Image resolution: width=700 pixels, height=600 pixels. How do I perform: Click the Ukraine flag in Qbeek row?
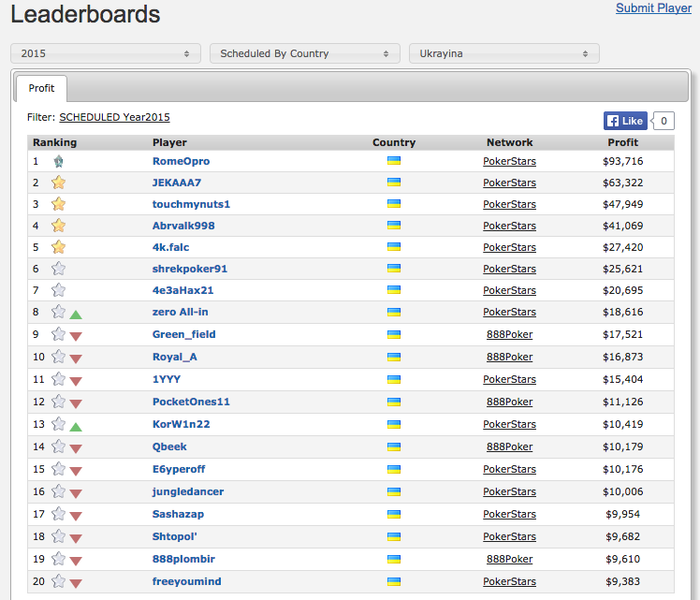click(x=394, y=446)
